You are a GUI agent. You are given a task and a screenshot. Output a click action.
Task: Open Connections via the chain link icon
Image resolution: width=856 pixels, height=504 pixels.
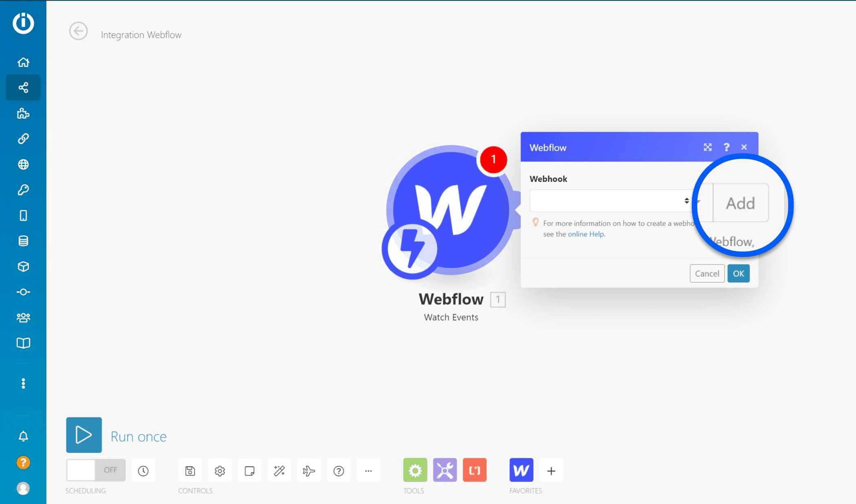23,139
